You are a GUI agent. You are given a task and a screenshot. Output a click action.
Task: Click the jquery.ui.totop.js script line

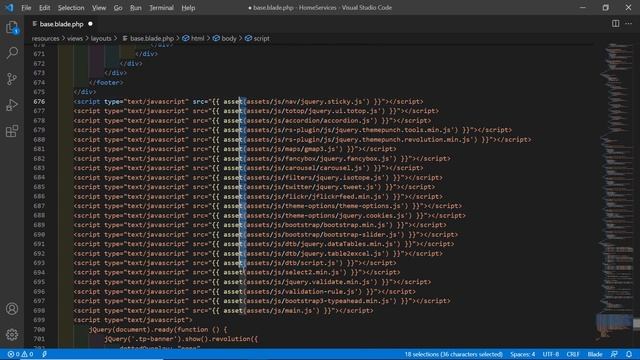[256, 111]
